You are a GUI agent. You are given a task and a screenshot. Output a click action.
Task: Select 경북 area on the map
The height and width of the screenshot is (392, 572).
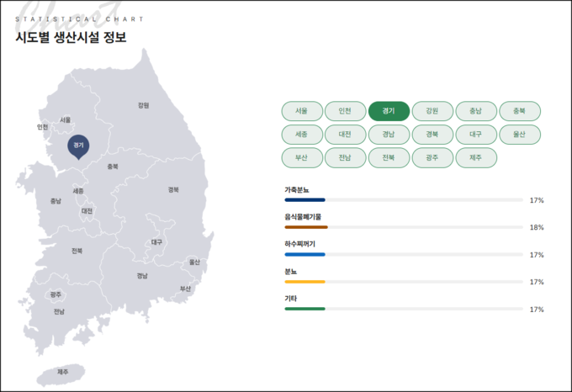tap(173, 189)
